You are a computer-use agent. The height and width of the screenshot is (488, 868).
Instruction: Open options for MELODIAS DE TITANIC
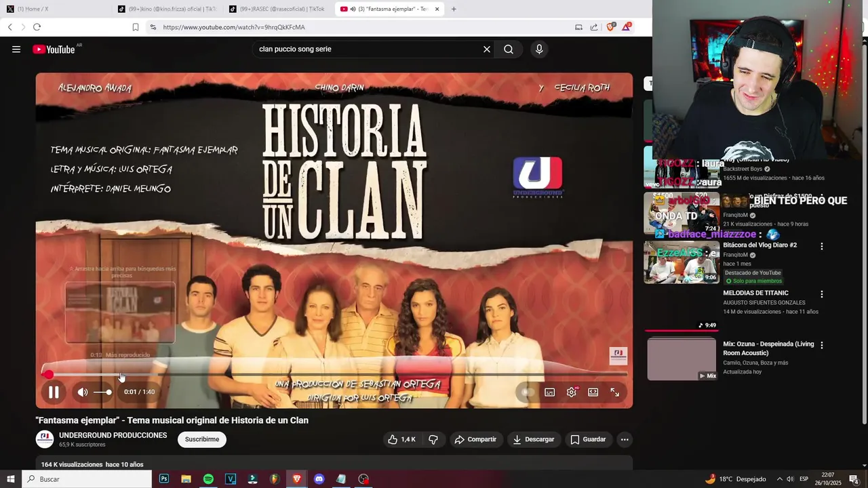(822, 294)
